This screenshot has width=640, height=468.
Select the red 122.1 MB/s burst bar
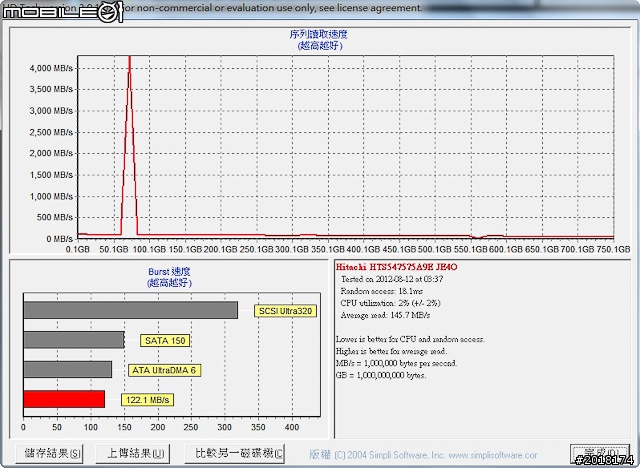64,399
